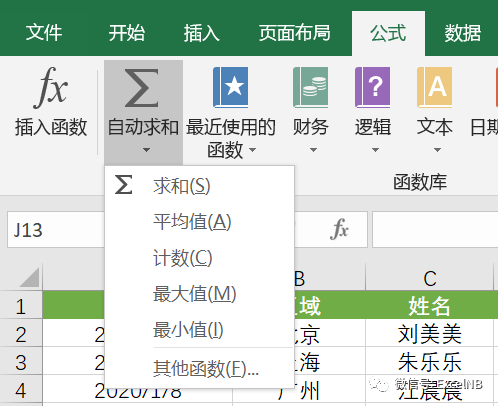498x406 pixels.
Task: Click the Name Box showing J13
Action: point(56,230)
